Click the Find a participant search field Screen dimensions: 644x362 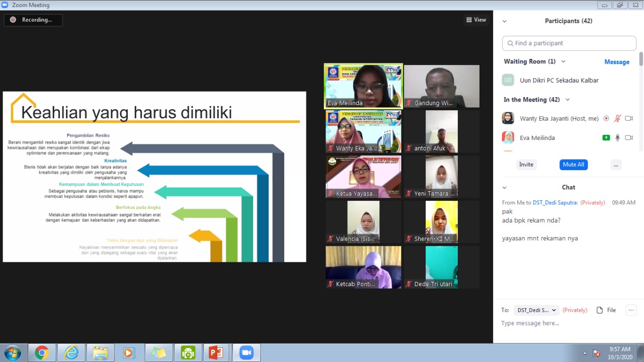(569, 43)
